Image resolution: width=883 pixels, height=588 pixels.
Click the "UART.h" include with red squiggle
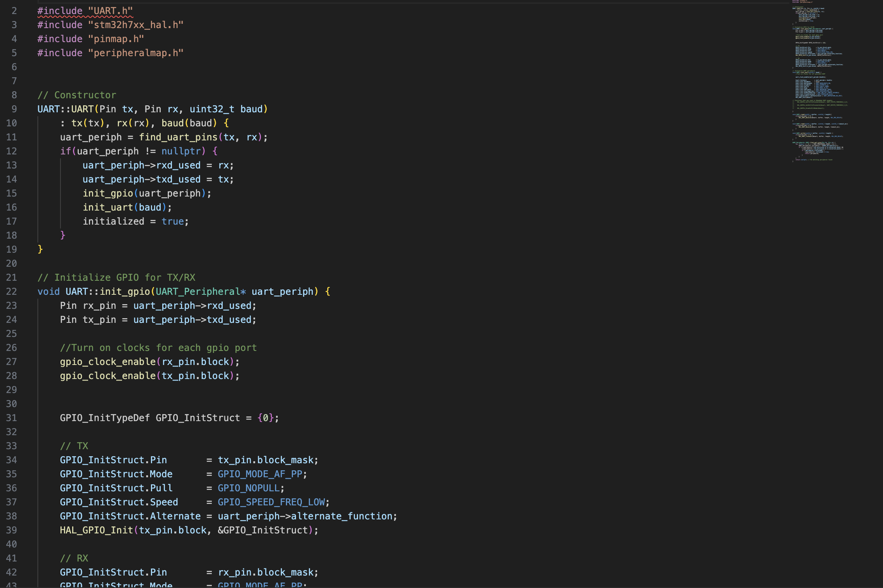coord(110,11)
